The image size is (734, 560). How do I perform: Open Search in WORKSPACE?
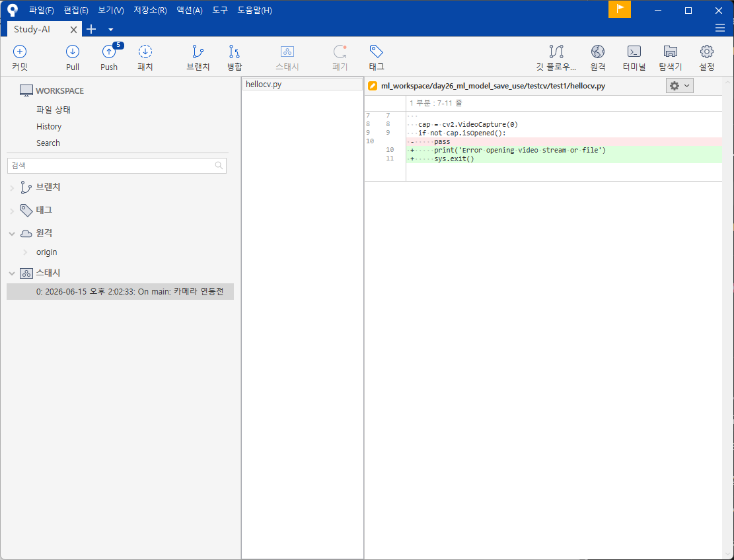click(48, 143)
